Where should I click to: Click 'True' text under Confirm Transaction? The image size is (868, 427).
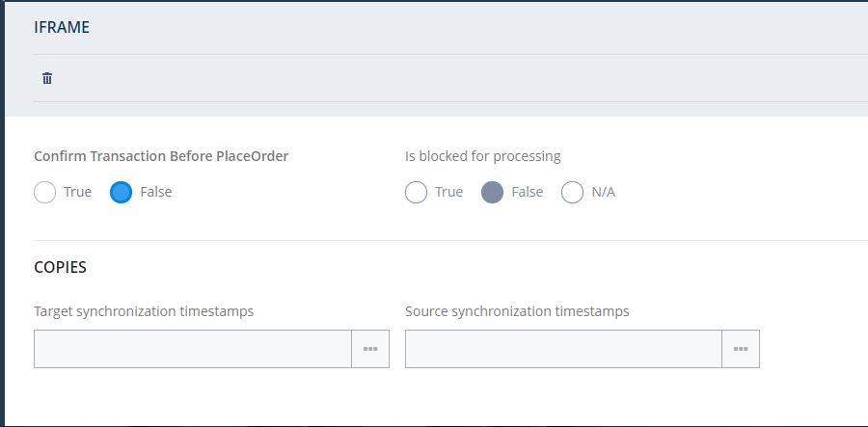click(x=77, y=192)
